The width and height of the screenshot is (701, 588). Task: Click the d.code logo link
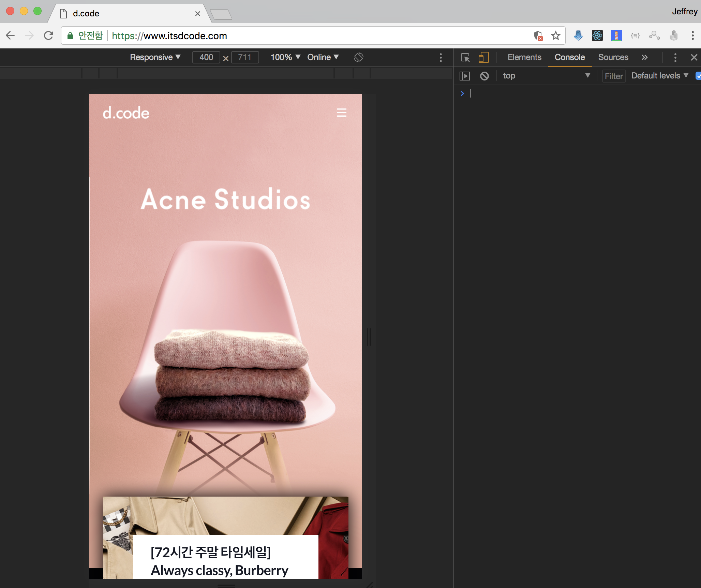tap(126, 113)
